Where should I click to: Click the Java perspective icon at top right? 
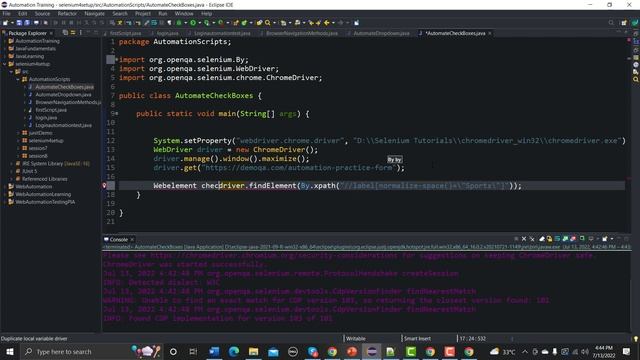(635, 23)
